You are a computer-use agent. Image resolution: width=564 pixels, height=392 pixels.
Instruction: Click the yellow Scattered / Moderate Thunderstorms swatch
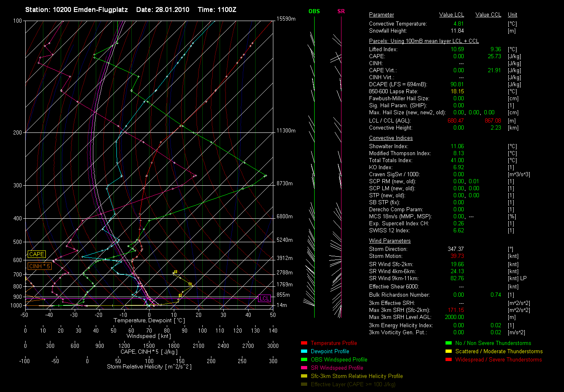(449, 351)
